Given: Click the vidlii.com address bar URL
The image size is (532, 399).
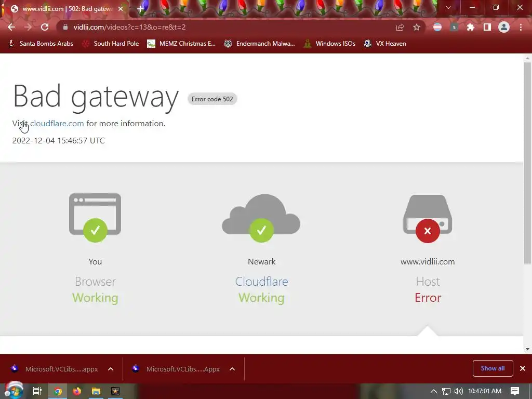Looking at the screenshot, I should [129, 27].
